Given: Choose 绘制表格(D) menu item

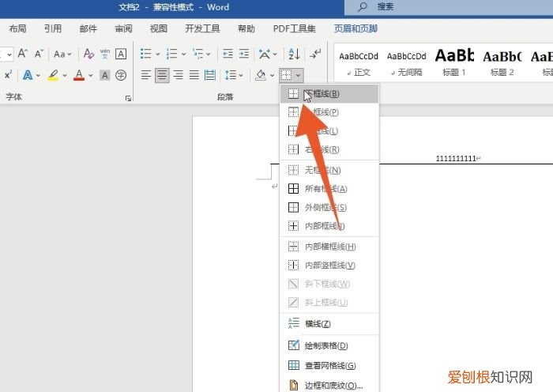Looking at the screenshot, I should pos(329,345).
